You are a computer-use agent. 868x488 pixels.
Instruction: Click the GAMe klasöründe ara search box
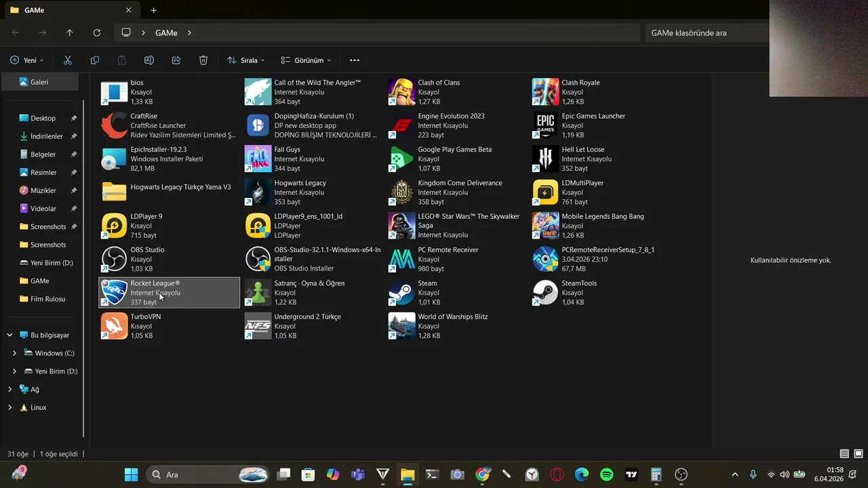707,33
